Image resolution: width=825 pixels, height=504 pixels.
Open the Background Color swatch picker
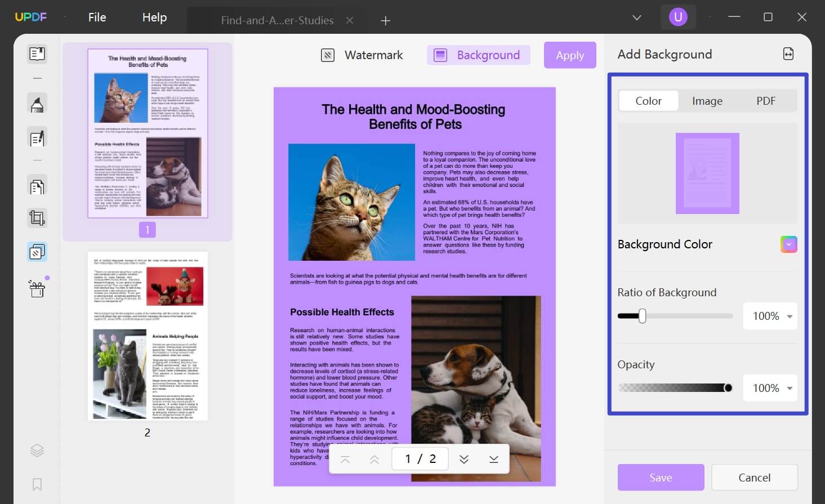coord(788,244)
